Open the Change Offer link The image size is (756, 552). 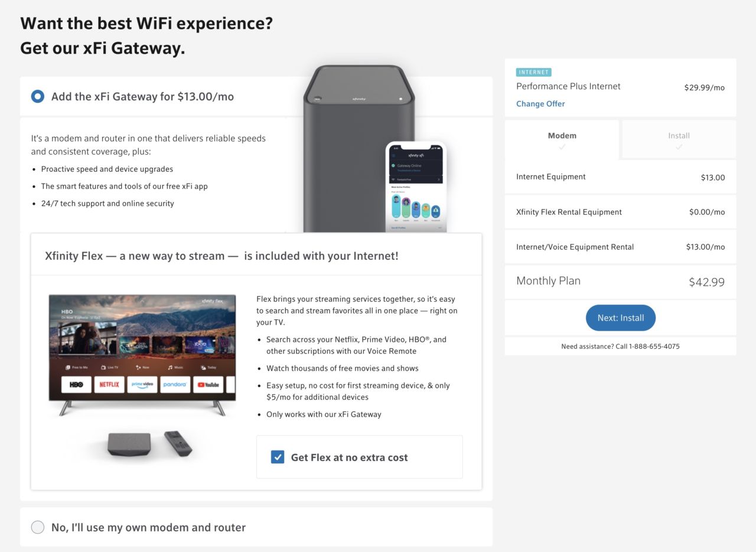click(540, 103)
